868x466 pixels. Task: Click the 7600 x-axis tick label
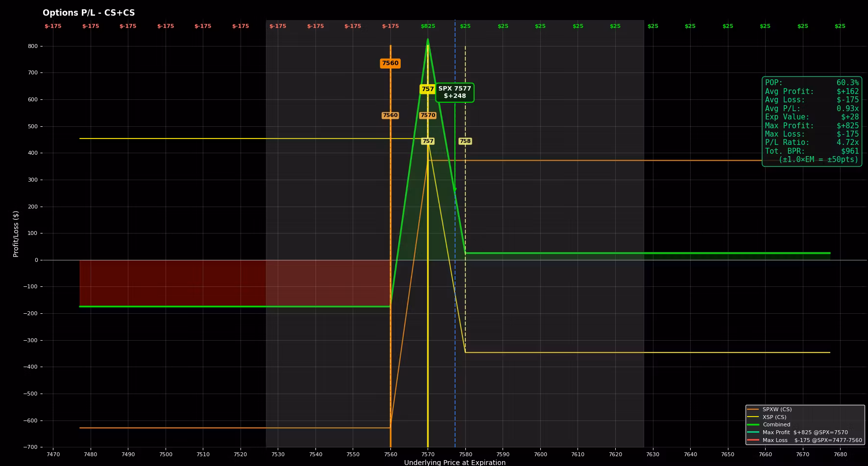click(540, 454)
